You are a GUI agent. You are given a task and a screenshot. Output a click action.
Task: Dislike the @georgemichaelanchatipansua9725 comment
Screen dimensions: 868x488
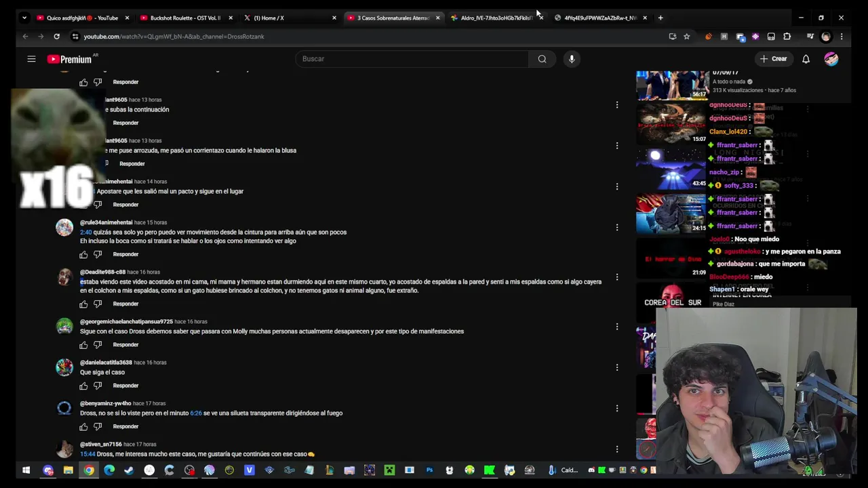point(98,345)
